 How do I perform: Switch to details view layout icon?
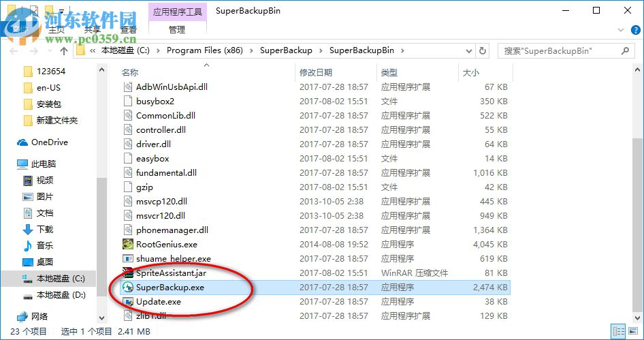[618, 331]
